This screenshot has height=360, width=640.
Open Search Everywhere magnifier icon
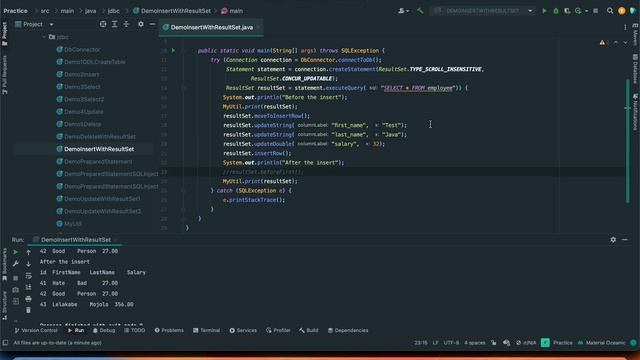(x=610, y=11)
